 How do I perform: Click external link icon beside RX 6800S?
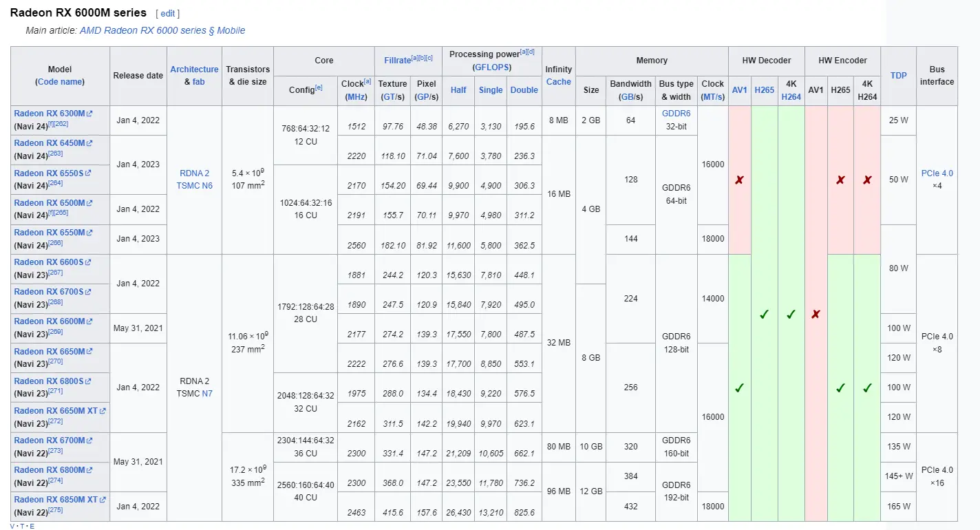coord(88,381)
